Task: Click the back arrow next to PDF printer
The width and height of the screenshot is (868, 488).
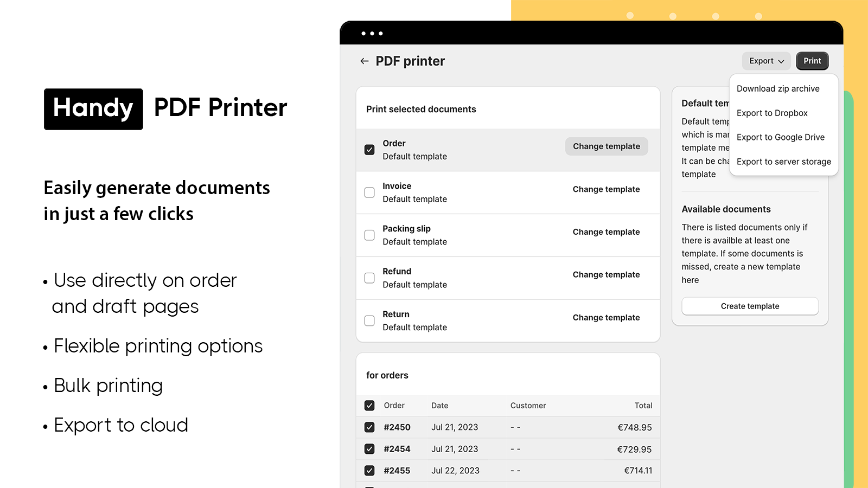Action: [364, 61]
